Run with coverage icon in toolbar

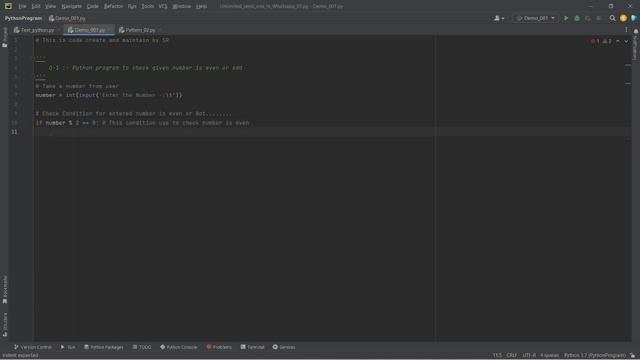pos(588,18)
